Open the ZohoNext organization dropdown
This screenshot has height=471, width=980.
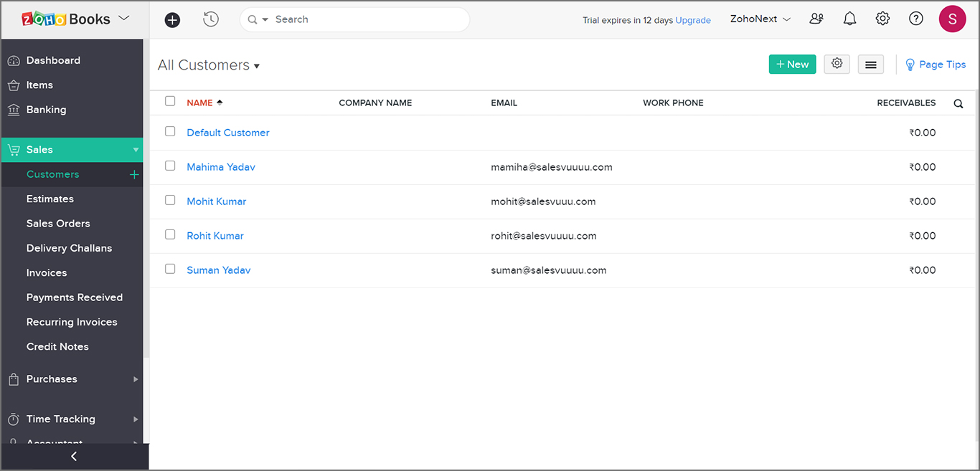coord(760,19)
